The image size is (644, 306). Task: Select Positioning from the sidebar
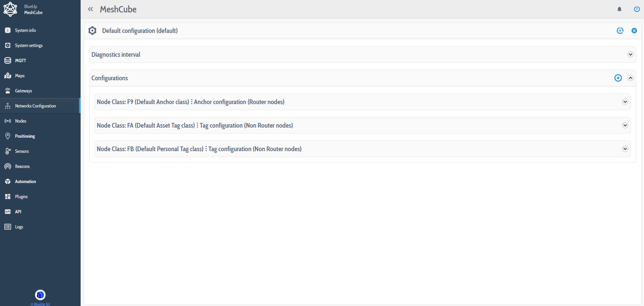click(25, 136)
